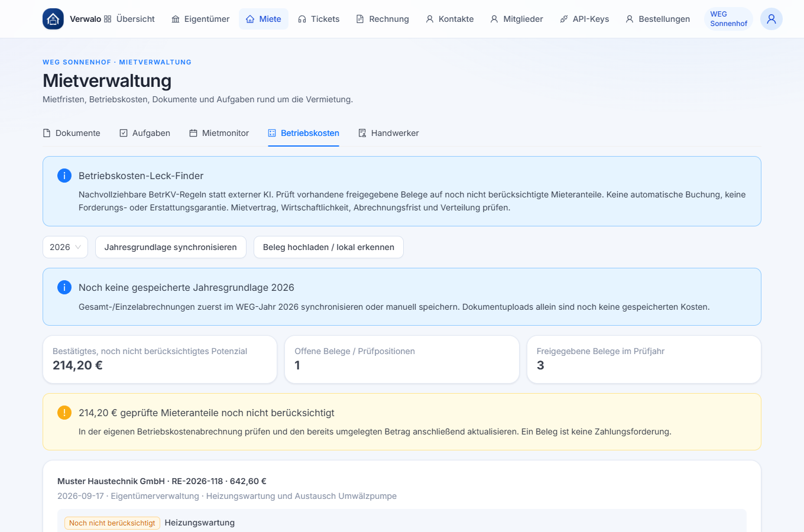Go to API-Keys in the top navigation

point(585,19)
